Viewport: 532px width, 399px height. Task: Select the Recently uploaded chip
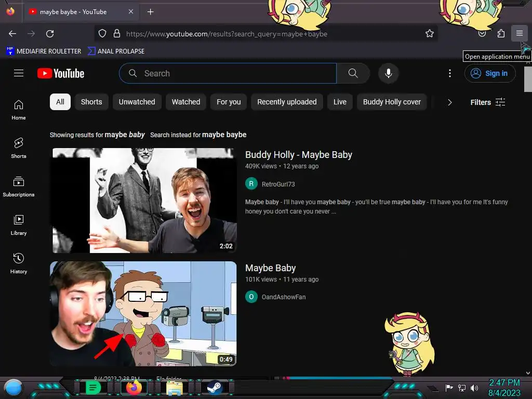point(287,102)
